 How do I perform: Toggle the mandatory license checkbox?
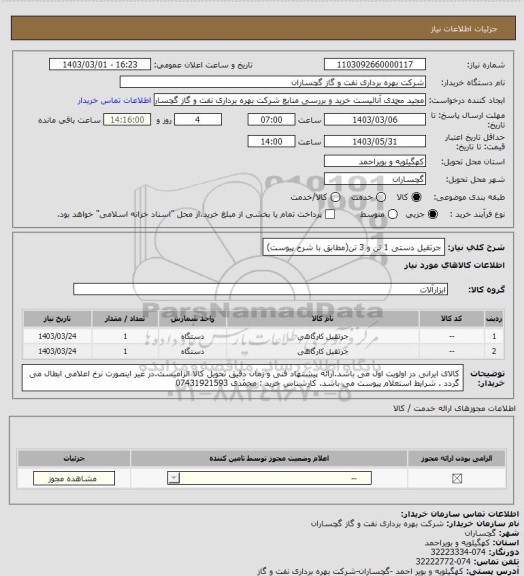tap(457, 478)
